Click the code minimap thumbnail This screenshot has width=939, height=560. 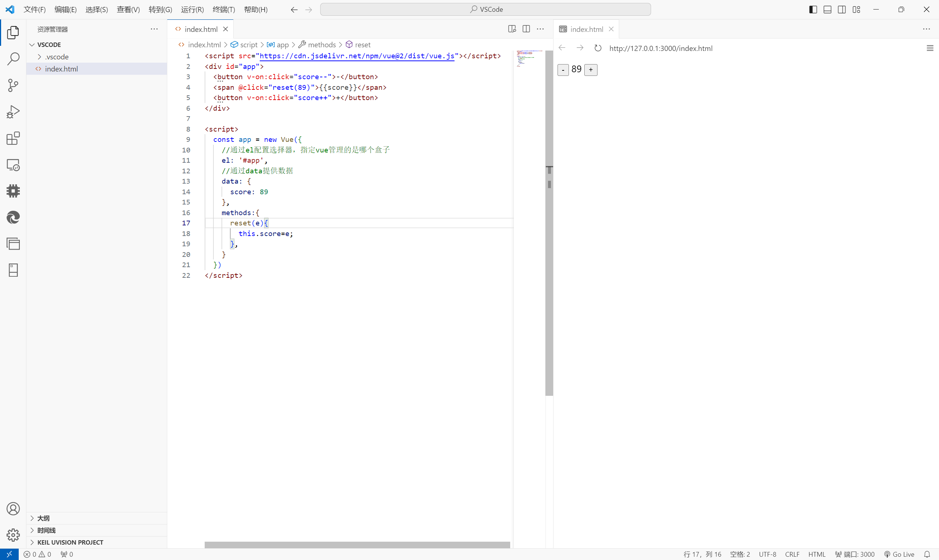[529, 58]
